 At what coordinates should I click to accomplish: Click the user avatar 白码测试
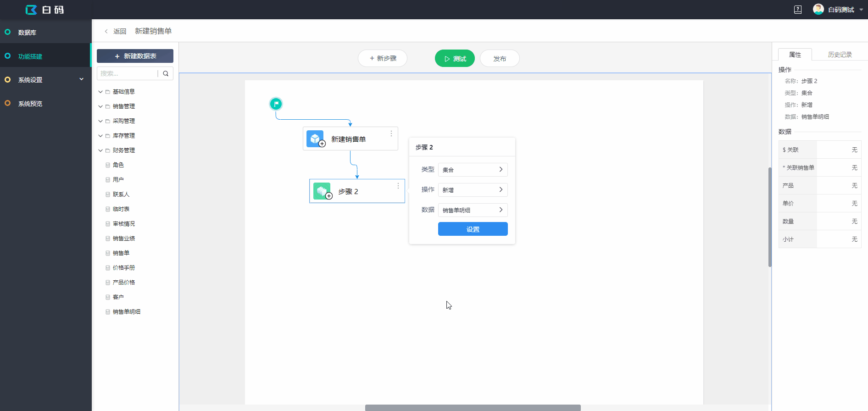pyautogui.click(x=818, y=10)
